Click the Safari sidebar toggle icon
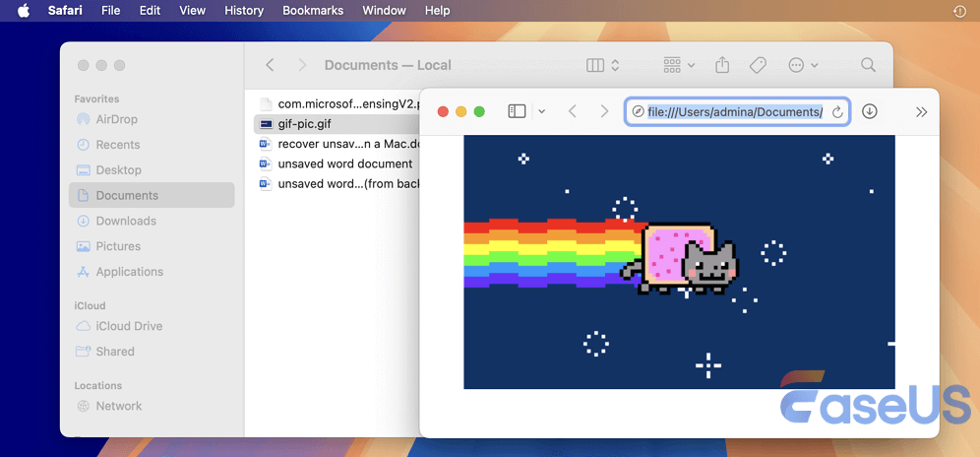This screenshot has width=980, height=457. click(517, 111)
